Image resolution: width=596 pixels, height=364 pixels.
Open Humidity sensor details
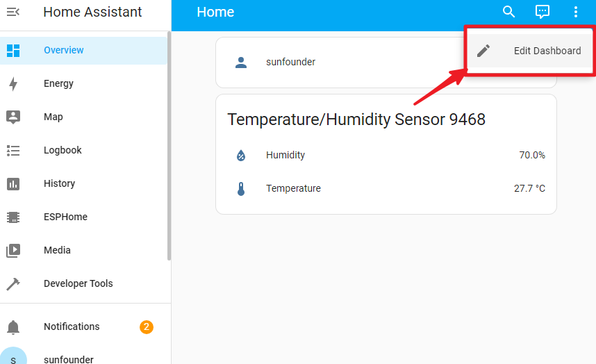pyautogui.click(x=386, y=155)
